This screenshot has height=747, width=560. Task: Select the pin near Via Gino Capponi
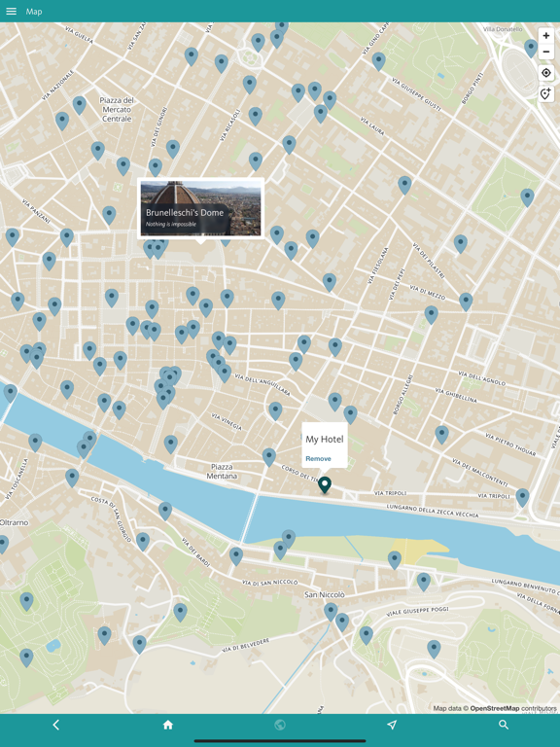coord(378,61)
